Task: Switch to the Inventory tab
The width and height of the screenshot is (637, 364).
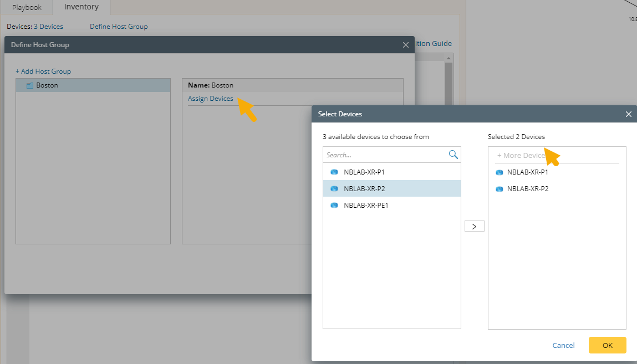Action: coord(81,7)
